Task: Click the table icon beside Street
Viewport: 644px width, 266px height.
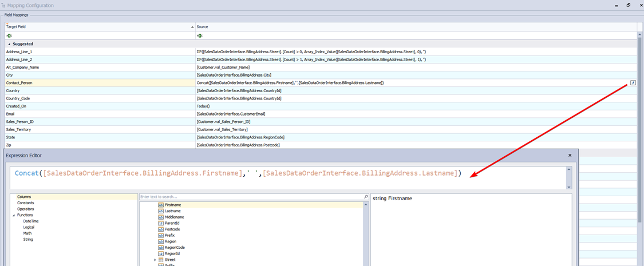Action: click(x=161, y=260)
